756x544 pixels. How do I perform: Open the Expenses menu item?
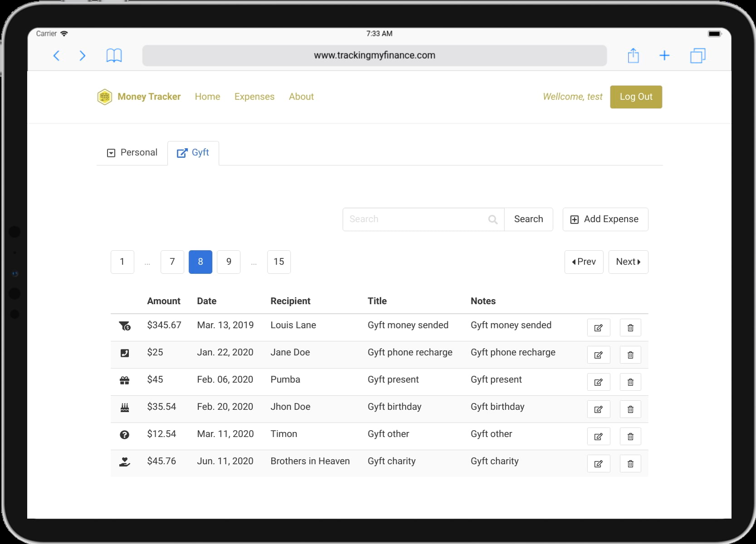click(x=254, y=97)
